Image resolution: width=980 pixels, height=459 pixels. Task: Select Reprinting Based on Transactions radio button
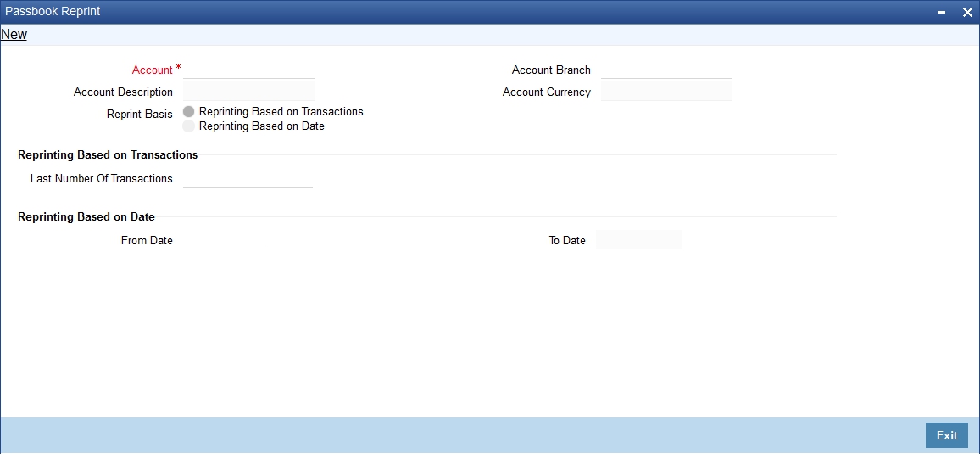188,111
